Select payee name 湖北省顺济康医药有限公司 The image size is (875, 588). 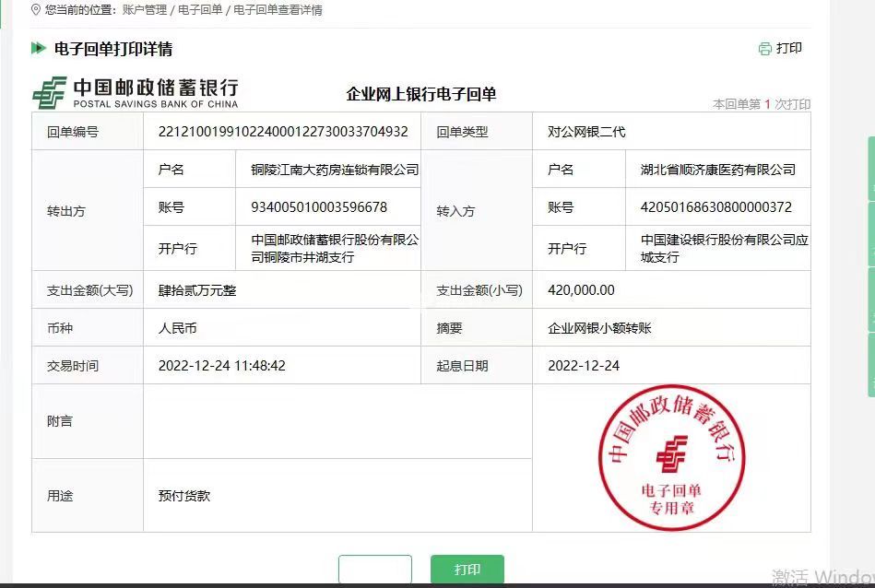(718, 170)
